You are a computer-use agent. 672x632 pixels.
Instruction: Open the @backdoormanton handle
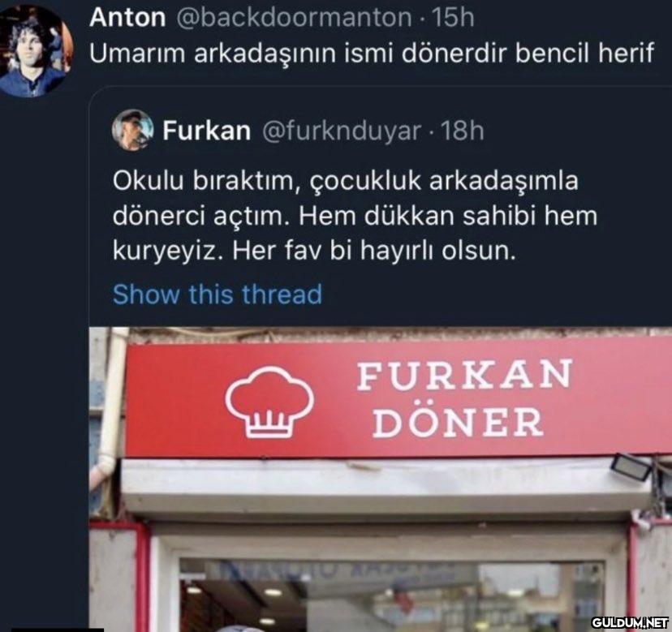pyautogui.click(x=294, y=18)
